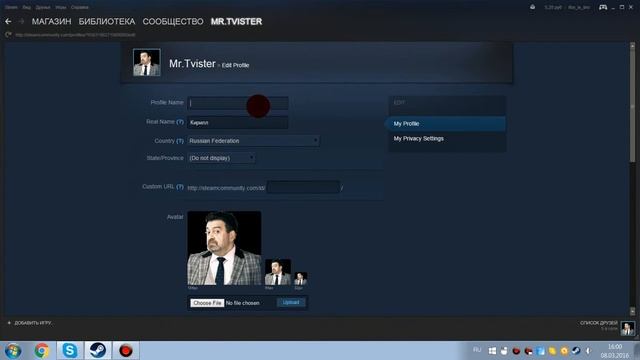Click the taskbar clock 16:00
The width and height of the screenshot is (640, 360).
614,347
